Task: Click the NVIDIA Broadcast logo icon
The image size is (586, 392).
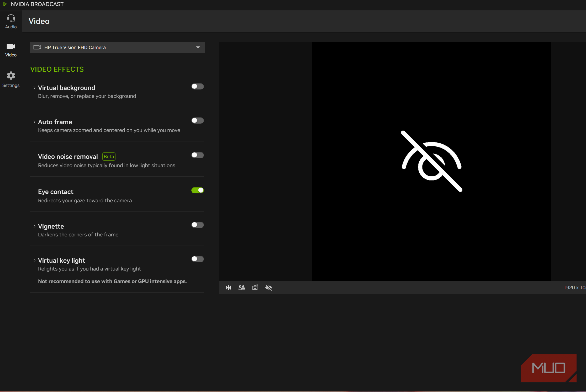Action: 5,4
